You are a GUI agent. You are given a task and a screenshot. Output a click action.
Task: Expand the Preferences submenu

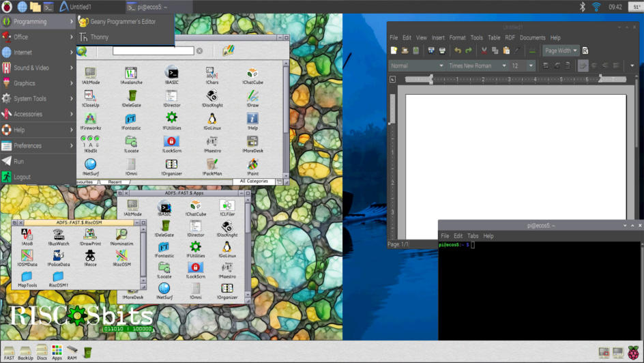pyautogui.click(x=38, y=145)
